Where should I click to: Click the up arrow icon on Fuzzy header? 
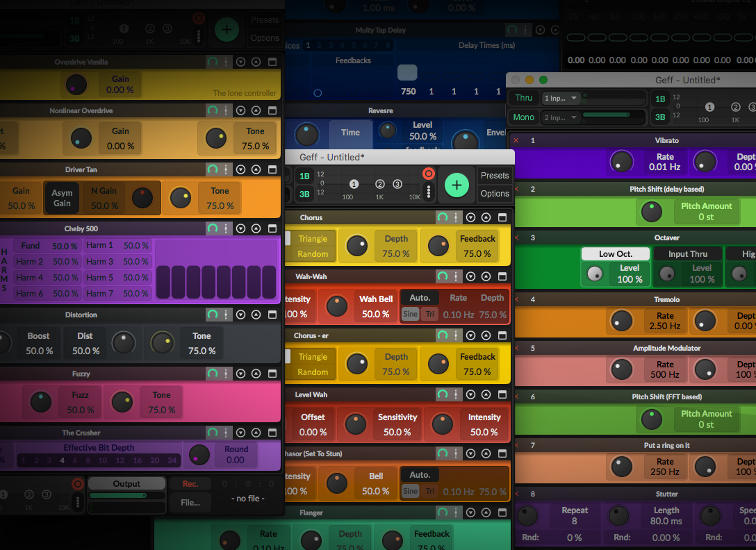pos(256,374)
